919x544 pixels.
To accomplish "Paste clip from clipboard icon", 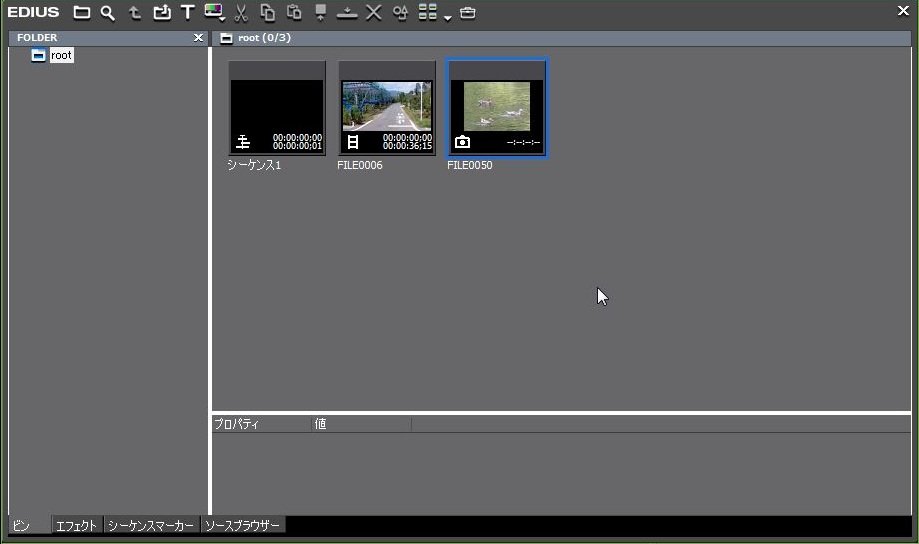I will 294,12.
